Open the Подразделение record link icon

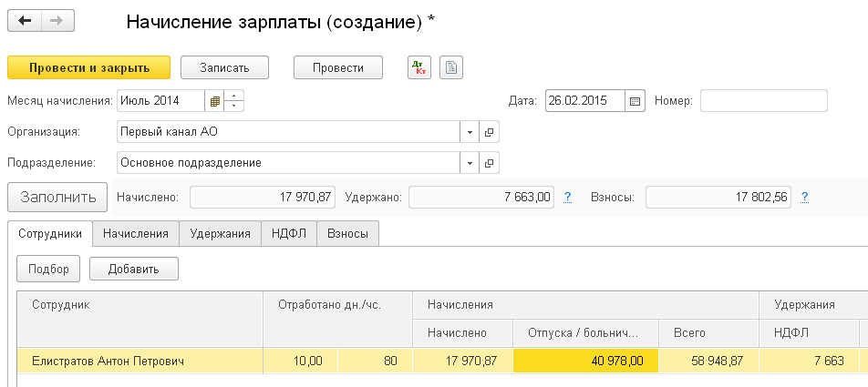click(490, 163)
